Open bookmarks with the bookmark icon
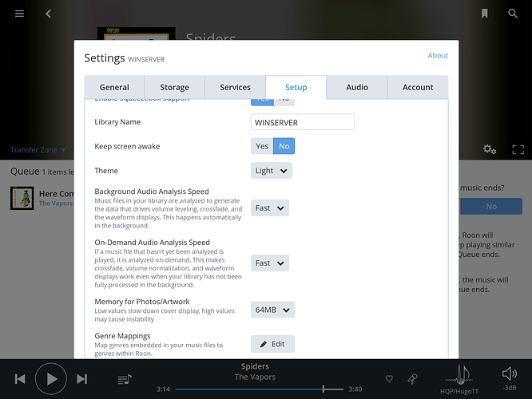 pyautogui.click(x=485, y=14)
